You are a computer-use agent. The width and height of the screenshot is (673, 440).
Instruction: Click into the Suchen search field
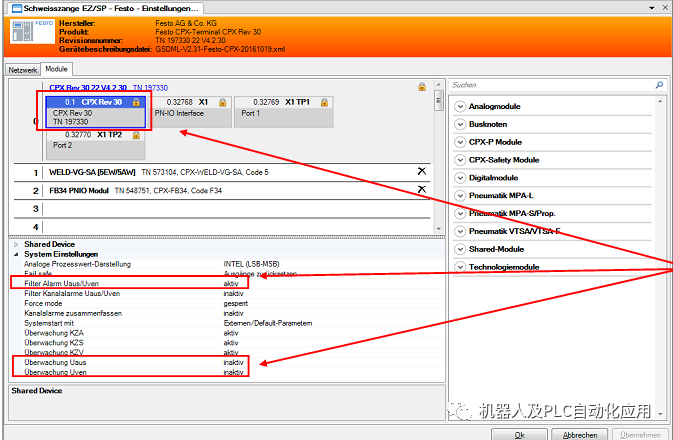[552, 85]
